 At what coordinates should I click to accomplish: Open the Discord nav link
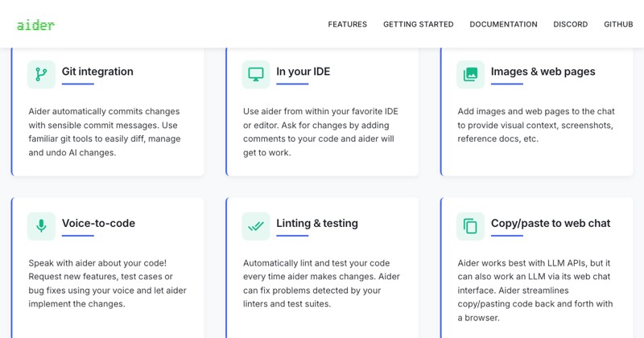point(570,24)
